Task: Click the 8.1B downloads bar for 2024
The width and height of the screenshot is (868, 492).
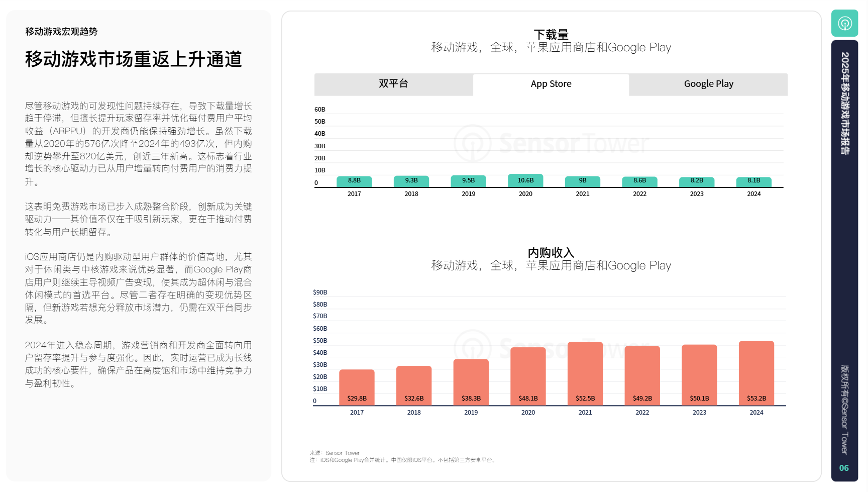Action: pos(753,181)
